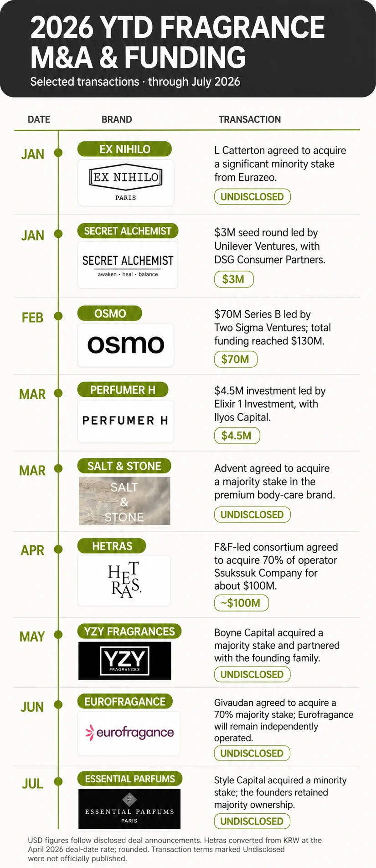Screen dimensions: 376x868
Task: Click the YZY Fragrances black logo
Action: (x=125, y=661)
